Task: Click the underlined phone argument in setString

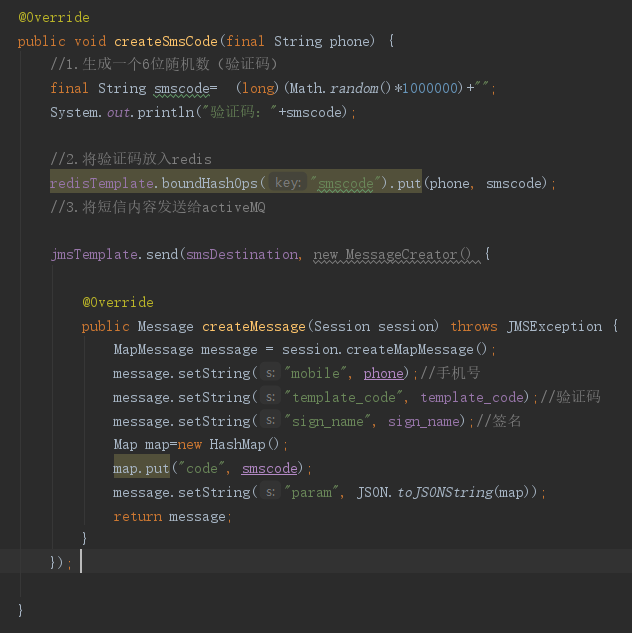Action: pos(383,373)
